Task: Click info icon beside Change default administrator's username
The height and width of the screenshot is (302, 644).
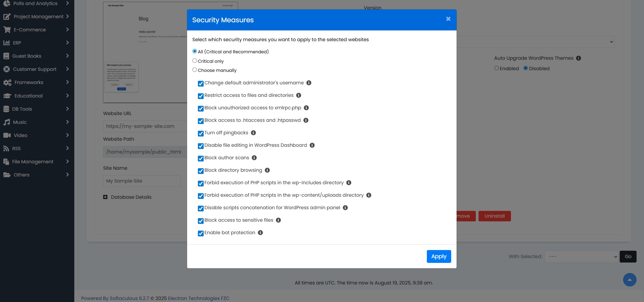Action: [x=309, y=83]
